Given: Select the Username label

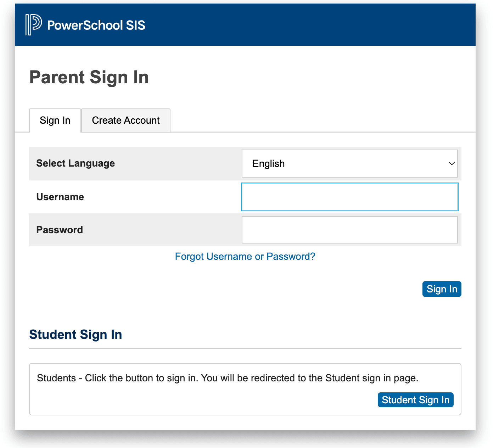Looking at the screenshot, I should click(60, 197).
